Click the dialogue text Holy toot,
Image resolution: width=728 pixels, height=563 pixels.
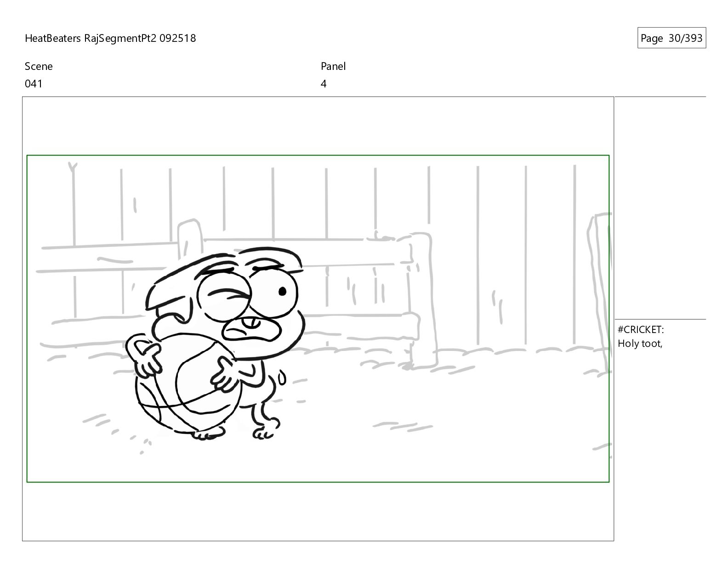(x=640, y=344)
